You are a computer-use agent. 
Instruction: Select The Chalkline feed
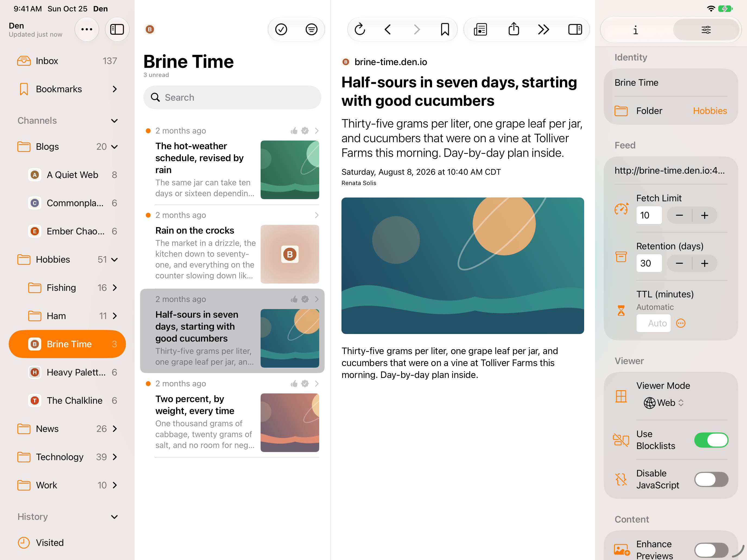point(67,400)
